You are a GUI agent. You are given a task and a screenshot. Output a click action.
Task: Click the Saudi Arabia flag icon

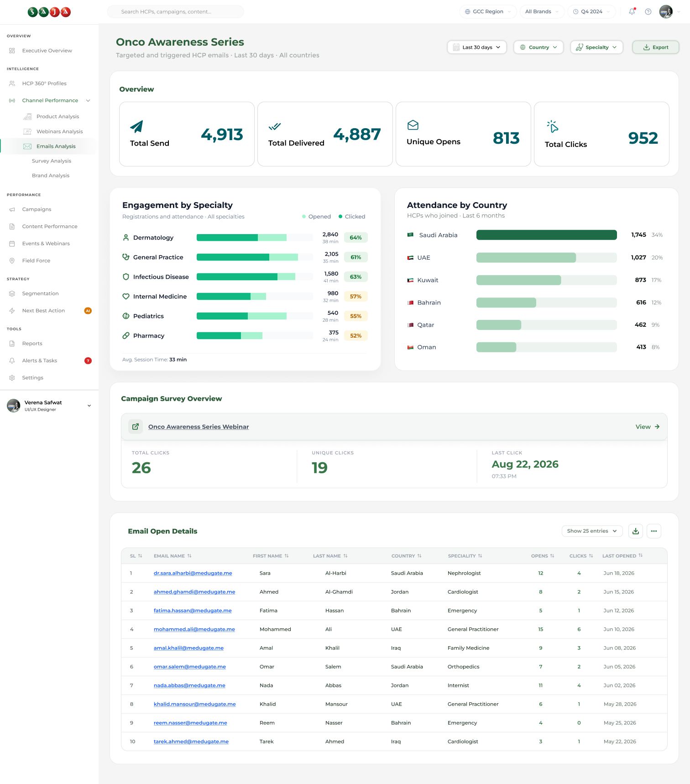click(x=410, y=235)
